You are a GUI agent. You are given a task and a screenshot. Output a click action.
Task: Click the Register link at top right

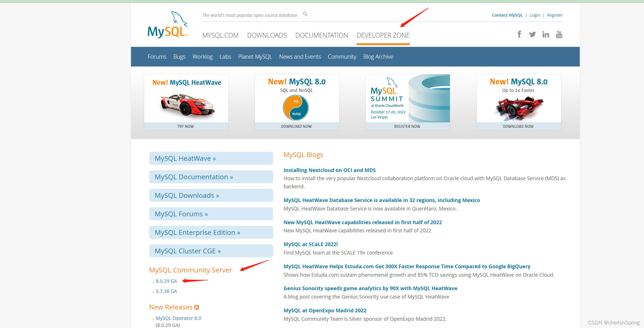[x=555, y=15]
